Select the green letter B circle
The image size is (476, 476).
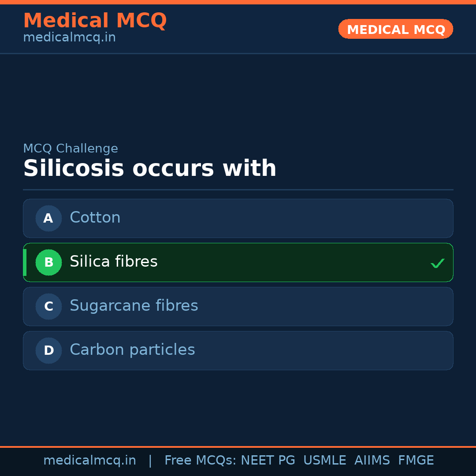pyautogui.click(x=48, y=262)
